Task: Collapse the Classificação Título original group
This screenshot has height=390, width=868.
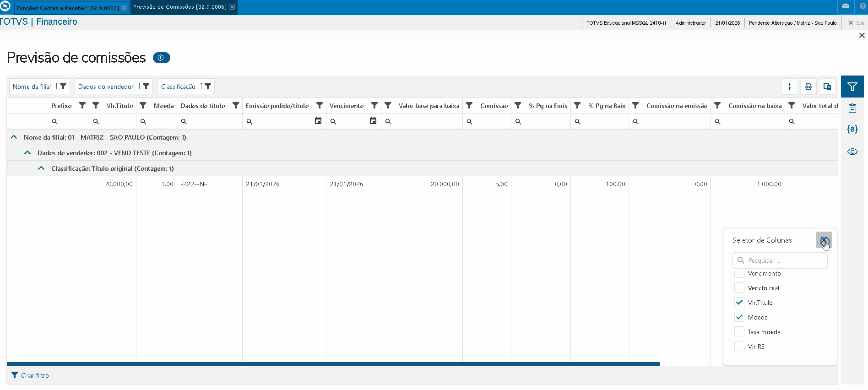Action: click(41, 168)
